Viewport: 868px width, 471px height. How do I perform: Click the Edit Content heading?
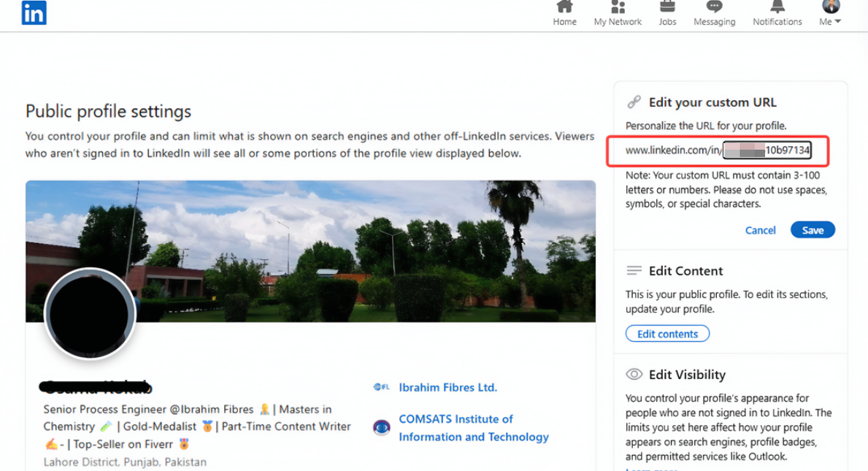tap(686, 271)
